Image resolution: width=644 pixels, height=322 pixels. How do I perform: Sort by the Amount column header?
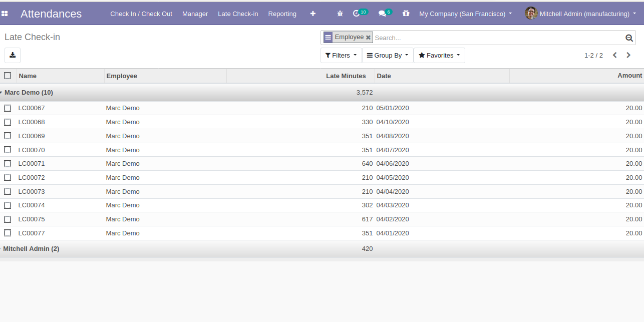pos(576,76)
